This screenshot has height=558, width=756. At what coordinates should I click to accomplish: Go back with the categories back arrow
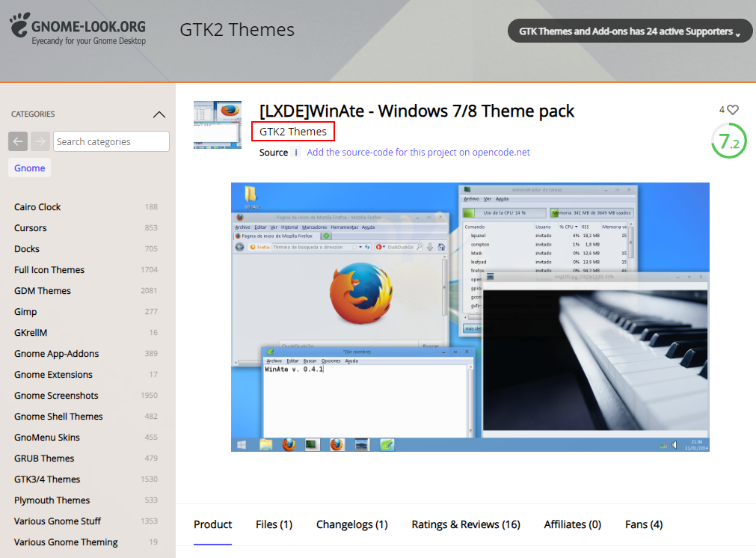point(18,141)
